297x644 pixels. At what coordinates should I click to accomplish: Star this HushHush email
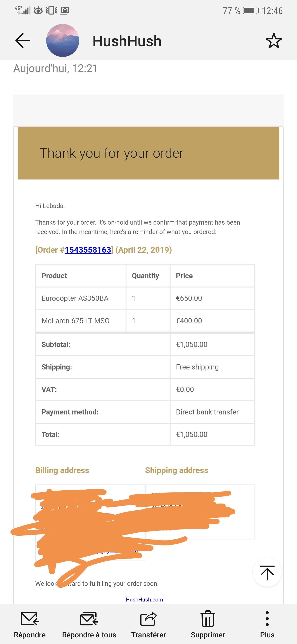tap(274, 41)
